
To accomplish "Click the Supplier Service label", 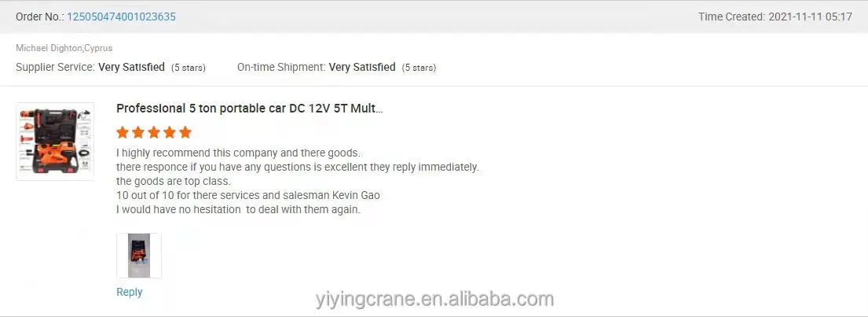I will coord(55,67).
